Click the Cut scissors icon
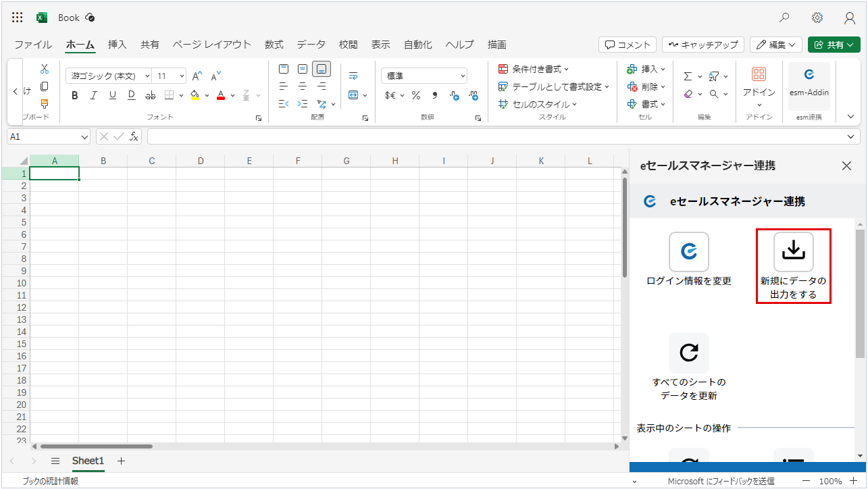Image resolution: width=868 pixels, height=489 pixels. point(45,69)
